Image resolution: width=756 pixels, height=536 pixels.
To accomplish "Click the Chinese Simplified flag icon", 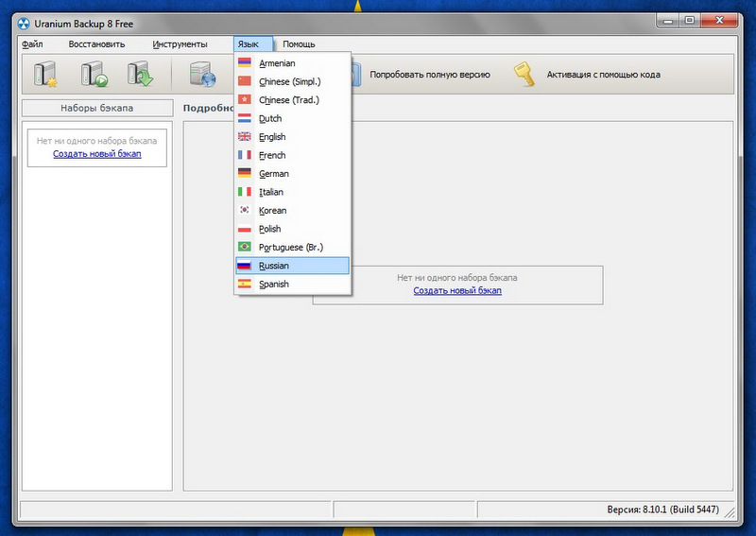I will pyautogui.click(x=245, y=81).
